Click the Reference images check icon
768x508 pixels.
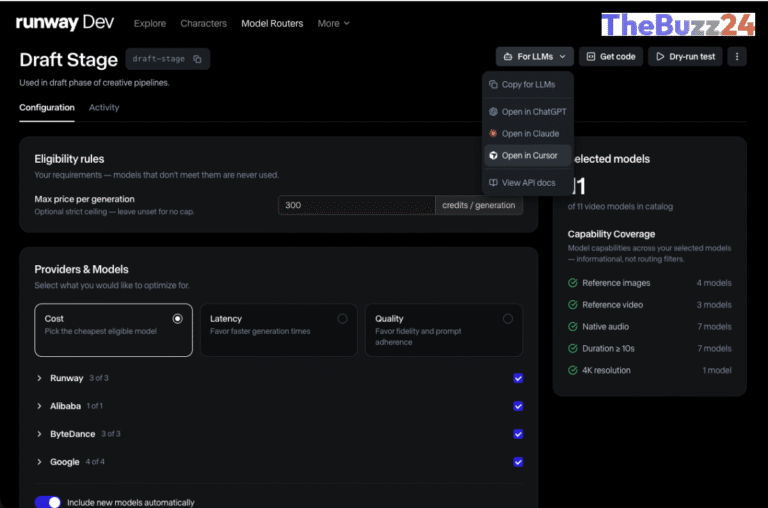(573, 283)
